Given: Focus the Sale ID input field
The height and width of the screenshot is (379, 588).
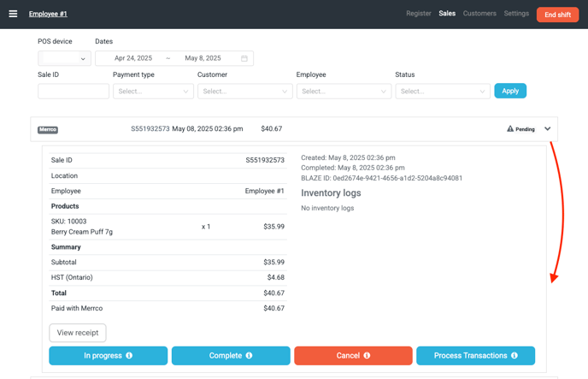Looking at the screenshot, I should [73, 91].
